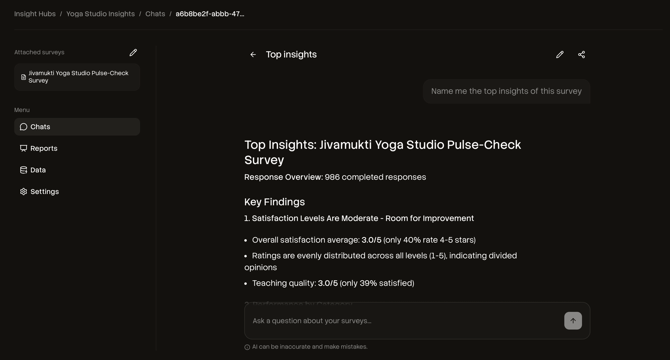
Task: Click the document icon of the attached survey
Action: 24,77
